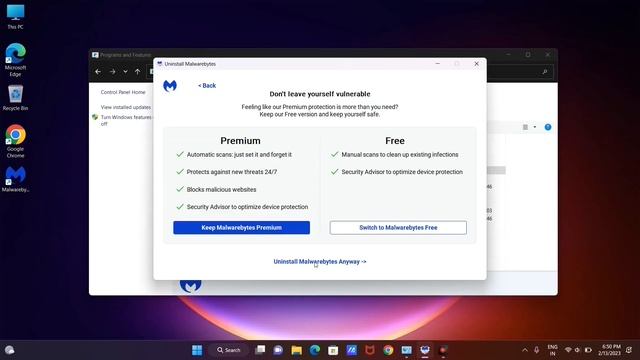Open Google Chrome from the taskbar
Screen dimensions: 640x360
[x=388, y=350]
